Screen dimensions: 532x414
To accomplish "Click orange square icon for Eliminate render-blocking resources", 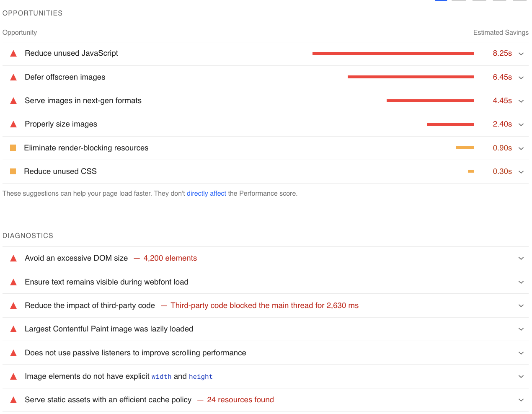I will coord(13,148).
